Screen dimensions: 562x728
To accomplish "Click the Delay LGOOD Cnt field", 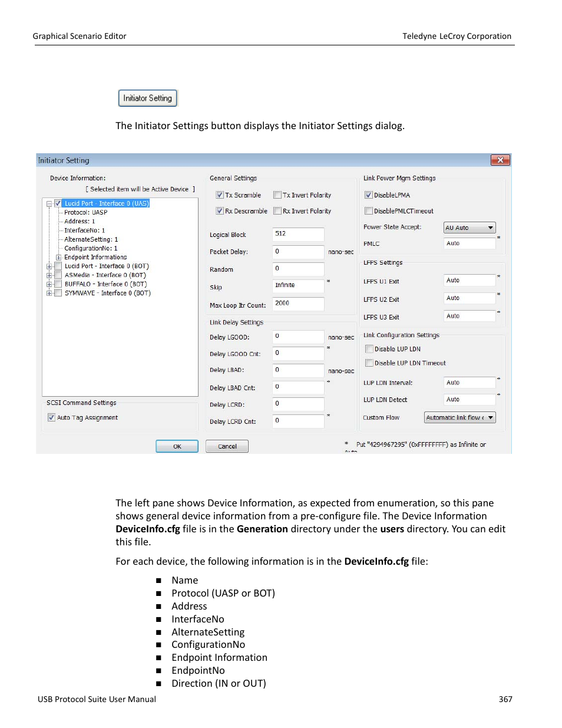I will click(298, 353).
